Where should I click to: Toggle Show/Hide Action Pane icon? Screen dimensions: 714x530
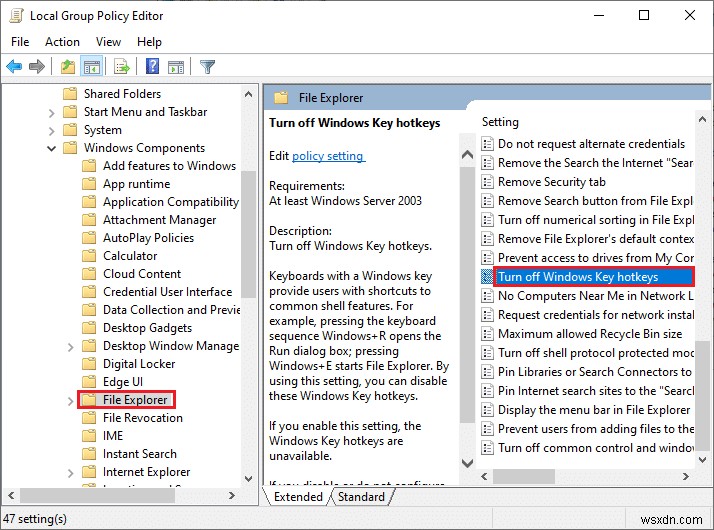[176, 67]
